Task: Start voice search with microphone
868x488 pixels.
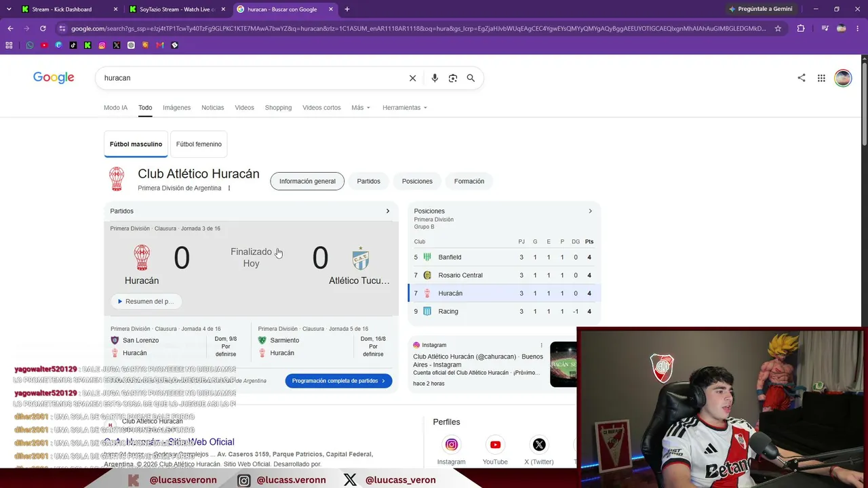Action: [435, 78]
